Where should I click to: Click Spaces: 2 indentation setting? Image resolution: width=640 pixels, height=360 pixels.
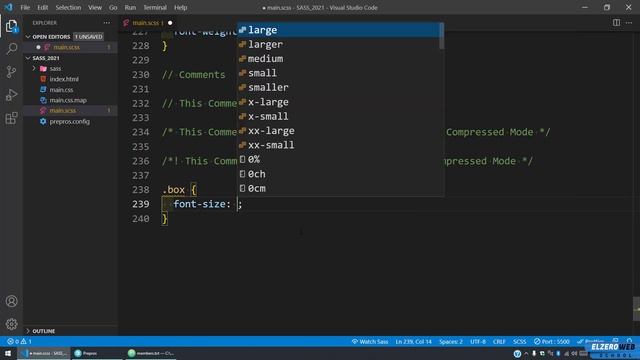click(451, 341)
